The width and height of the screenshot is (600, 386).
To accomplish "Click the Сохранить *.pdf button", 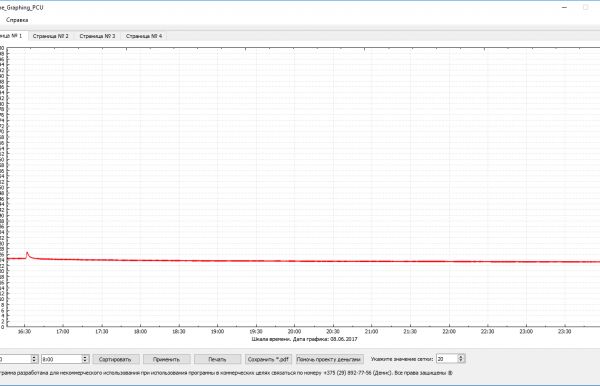I will click(268, 359).
